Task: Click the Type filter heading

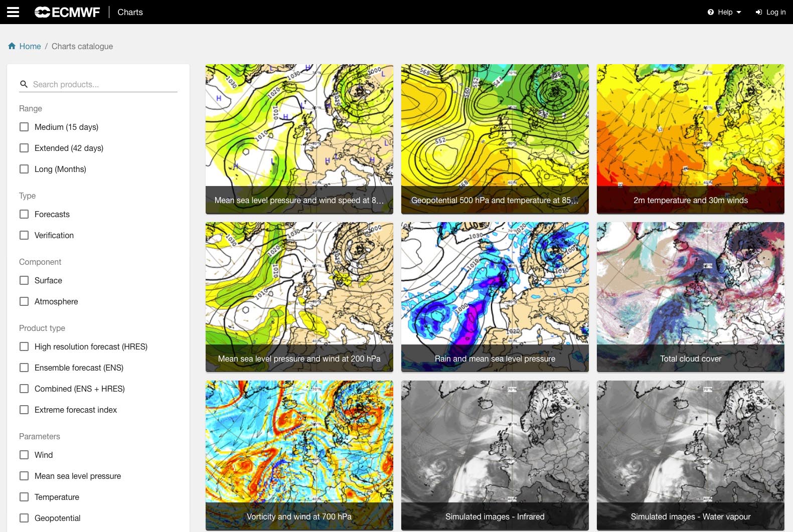Action: (28, 196)
